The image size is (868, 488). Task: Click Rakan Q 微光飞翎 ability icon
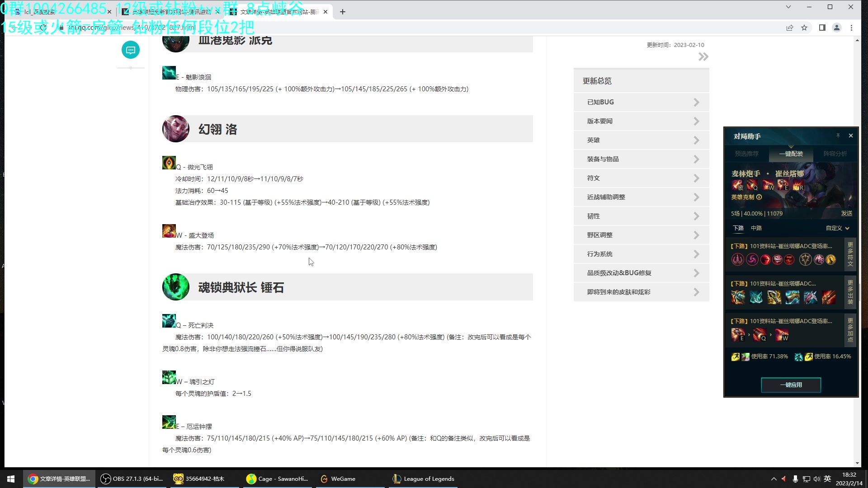point(169,163)
